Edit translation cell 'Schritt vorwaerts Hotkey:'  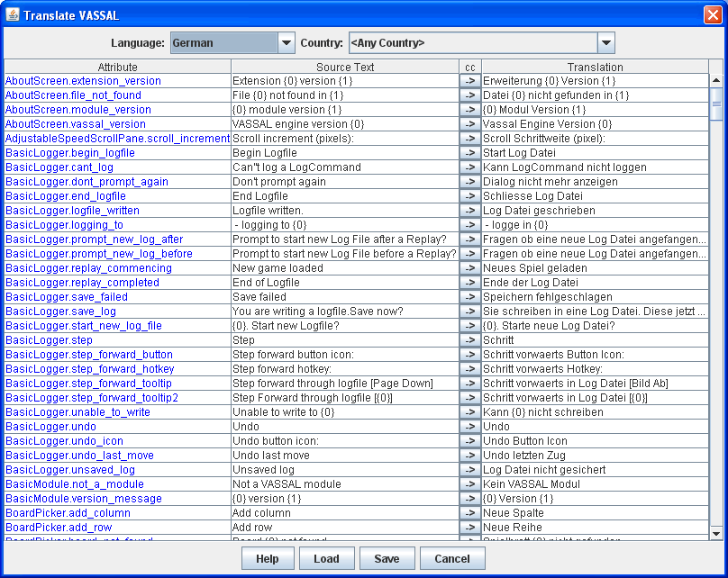pos(595,369)
